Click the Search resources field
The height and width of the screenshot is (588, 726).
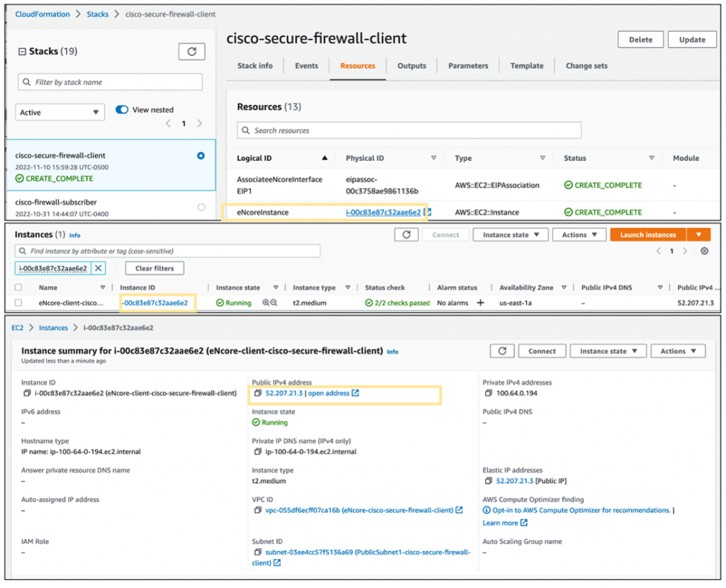pos(408,130)
